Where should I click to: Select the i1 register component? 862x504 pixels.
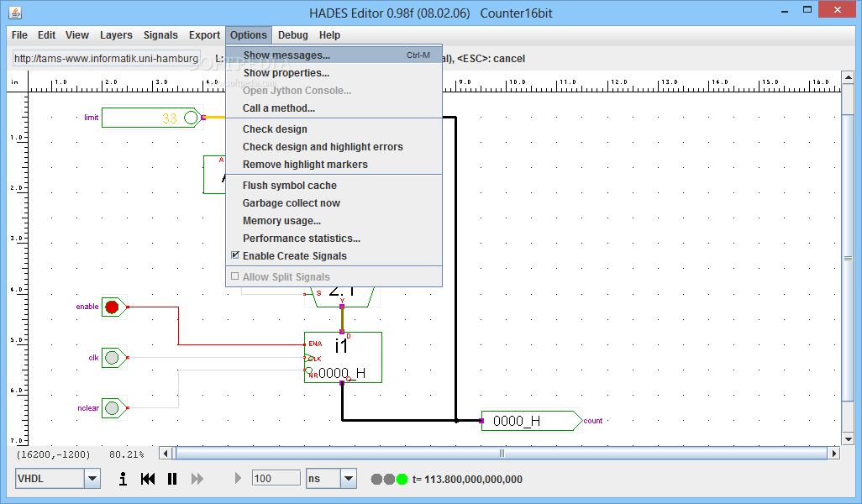(x=343, y=357)
